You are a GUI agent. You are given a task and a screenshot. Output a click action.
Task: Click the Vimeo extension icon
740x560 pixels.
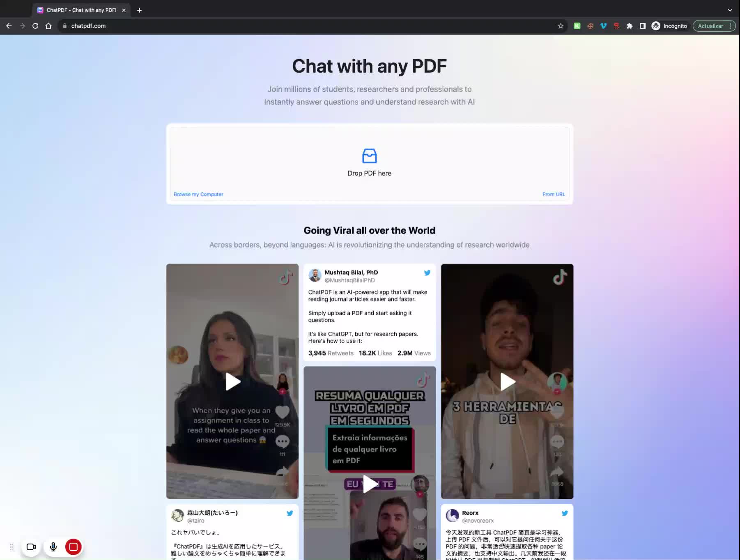(x=603, y=26)
